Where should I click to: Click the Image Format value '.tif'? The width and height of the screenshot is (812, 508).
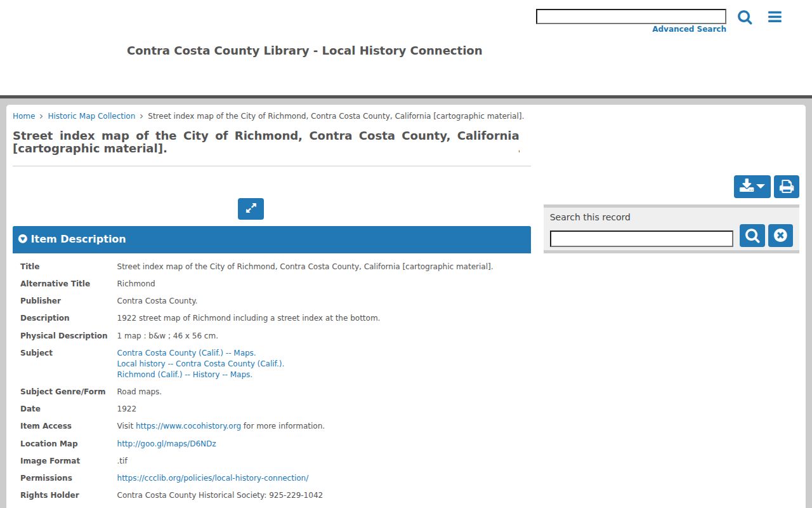coord(122,461)
